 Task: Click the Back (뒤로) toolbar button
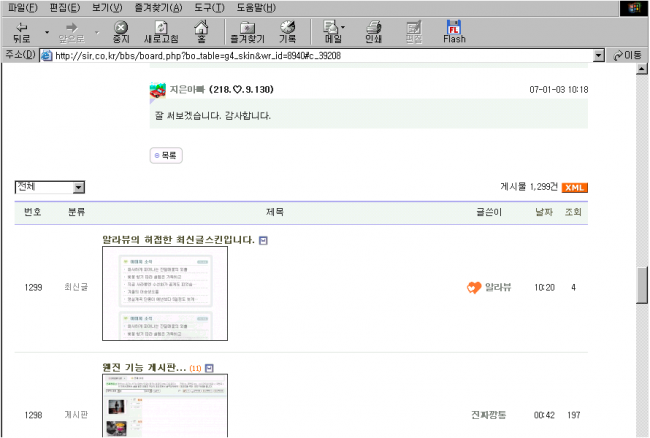pos(22,31)
